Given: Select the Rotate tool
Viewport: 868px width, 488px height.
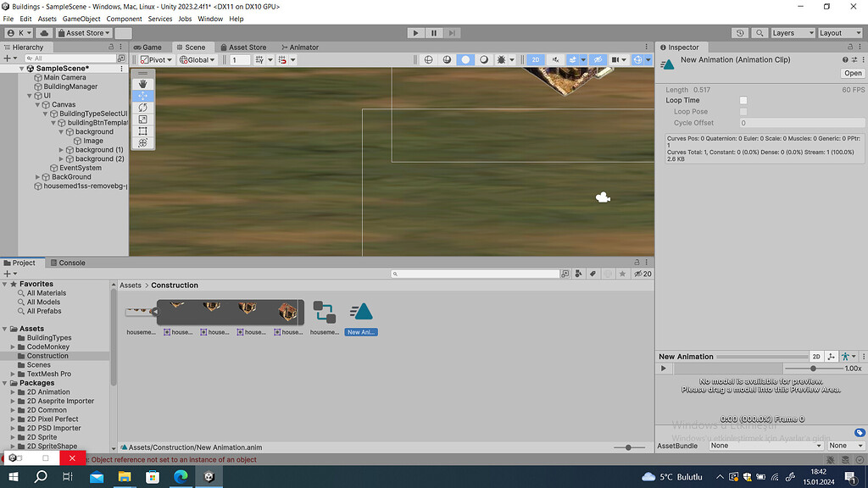Looking at the screenshot, I should click(x=142, y=108).
